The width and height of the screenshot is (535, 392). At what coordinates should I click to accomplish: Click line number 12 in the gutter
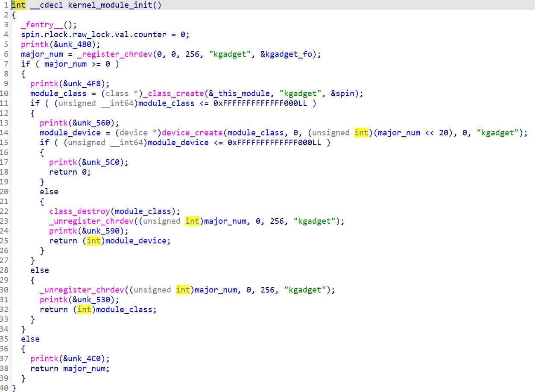(x=4, y=113)
